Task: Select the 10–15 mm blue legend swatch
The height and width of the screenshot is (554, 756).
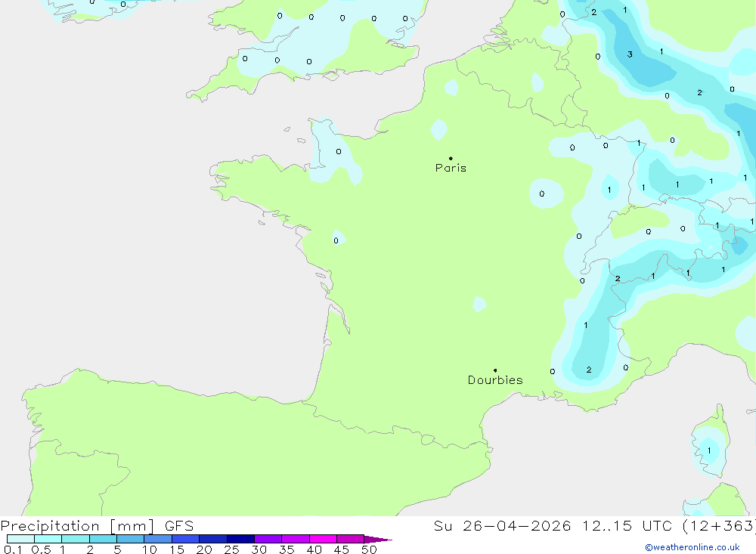Action: [x=158, y=539]
